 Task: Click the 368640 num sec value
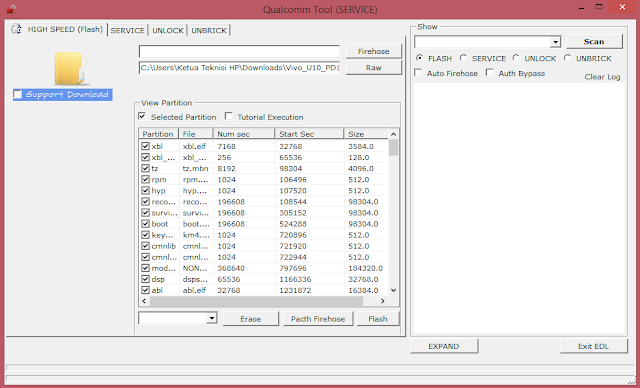(x=231, y=268)
